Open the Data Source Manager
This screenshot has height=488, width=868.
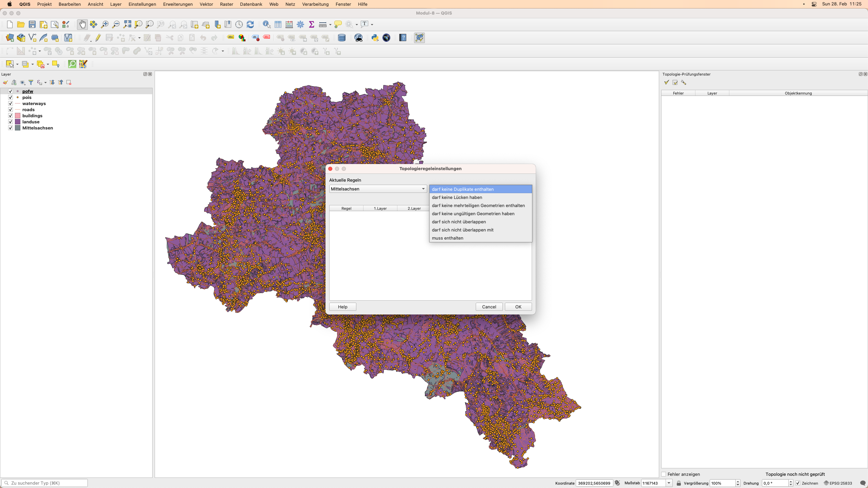10,38
